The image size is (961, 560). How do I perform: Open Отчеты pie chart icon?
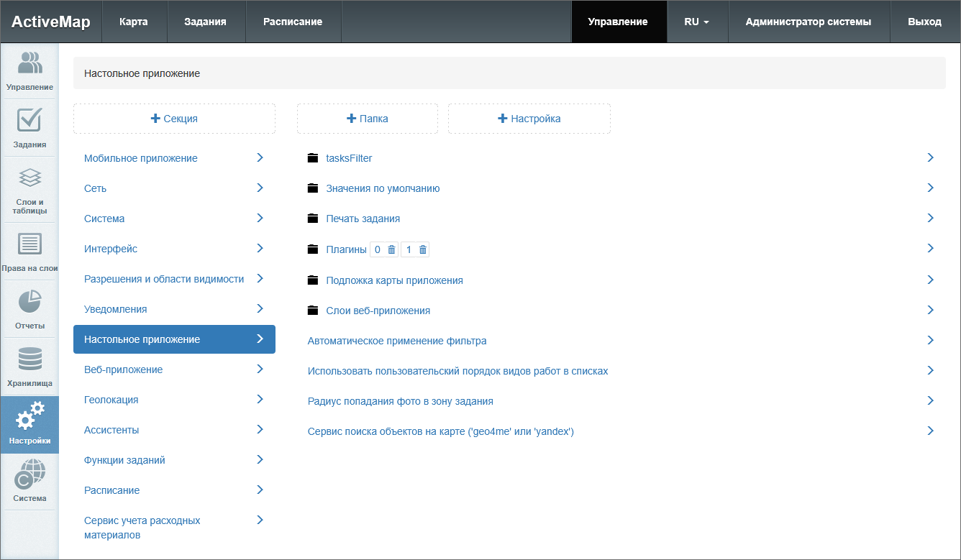pos(29,303)
